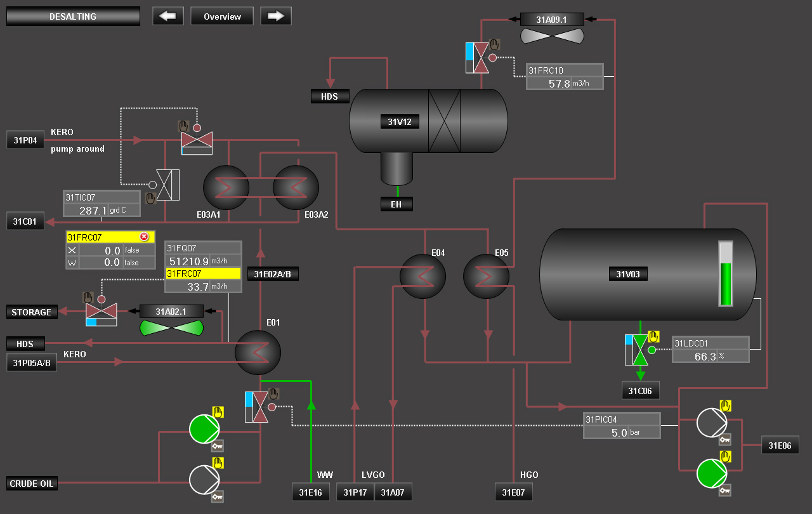Jump to 31E02A/B link
The image size is (812, 514).
tap(273, 273)
